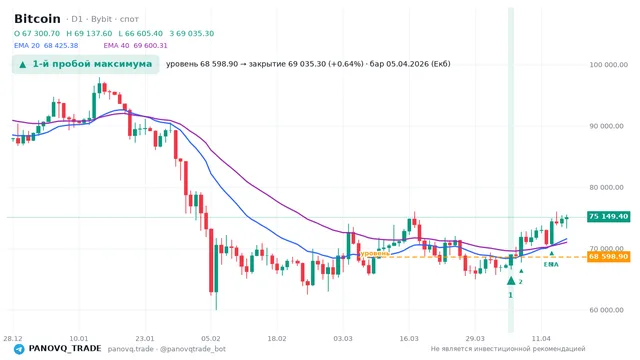Click the green EMA label near the level line

click(551, 264)
